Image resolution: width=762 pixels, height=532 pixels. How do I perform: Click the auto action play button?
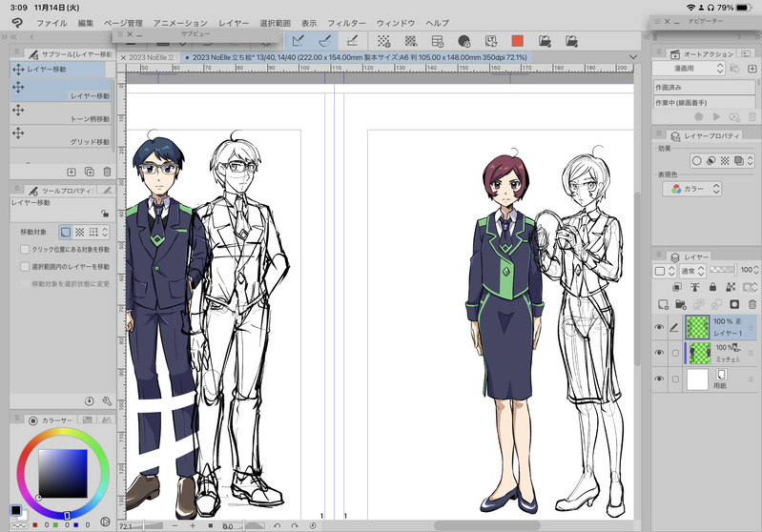pyautogui.click(x=716, y=116)
